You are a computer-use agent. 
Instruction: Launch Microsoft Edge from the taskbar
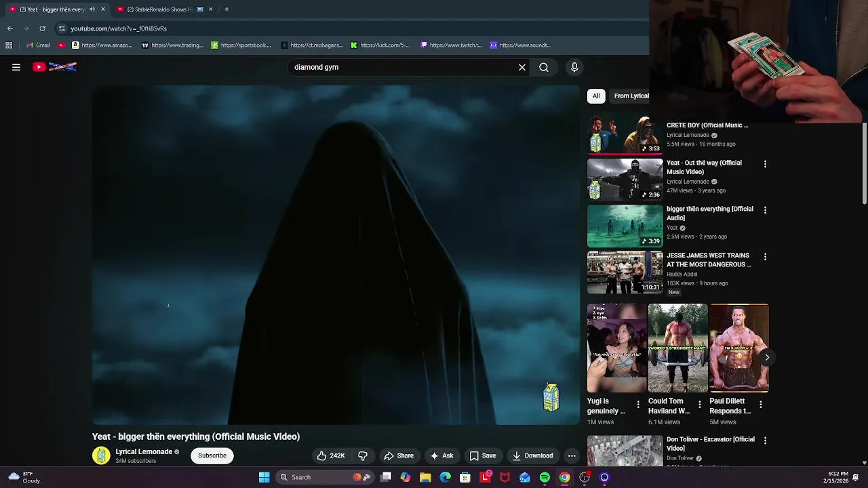(445, 477)
